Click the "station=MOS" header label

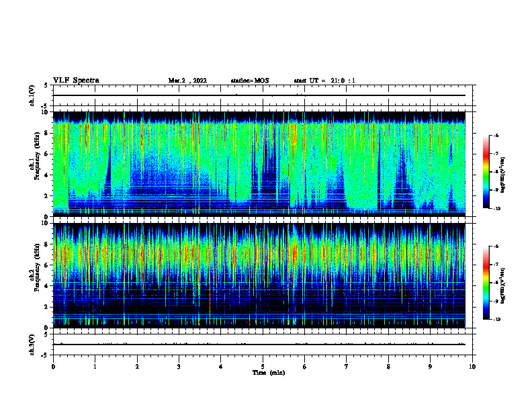point(250,81)
